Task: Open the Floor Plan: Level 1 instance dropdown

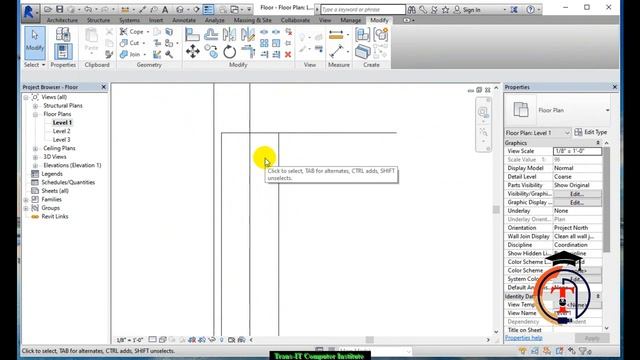Action: pos(567,133)
